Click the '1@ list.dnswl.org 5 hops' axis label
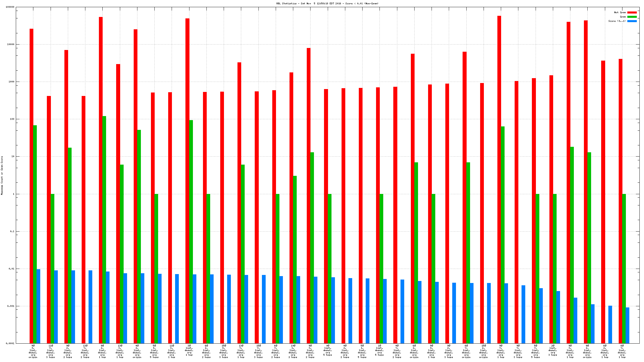The image size is (644, 362). (x=379, y=350)
